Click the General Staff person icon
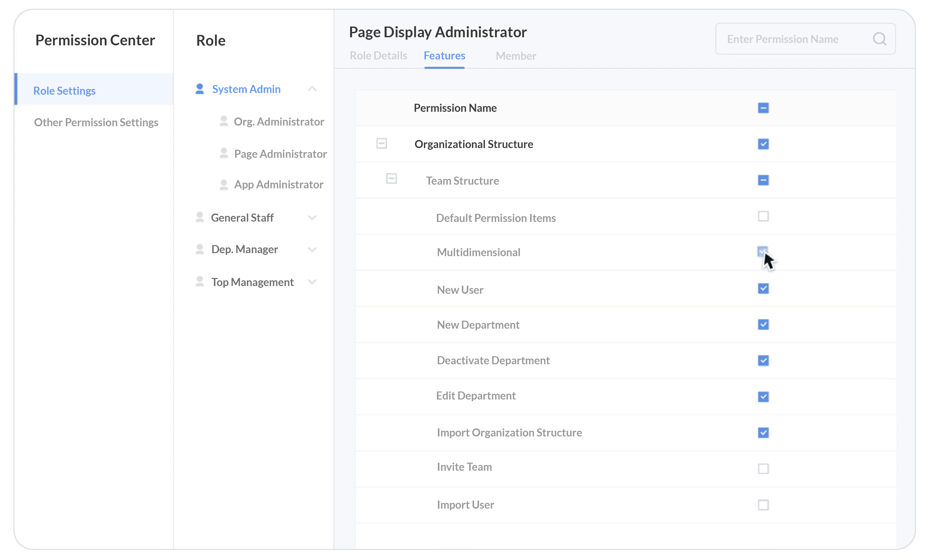Screen dimensions: 928x560 tap(200, 217)
